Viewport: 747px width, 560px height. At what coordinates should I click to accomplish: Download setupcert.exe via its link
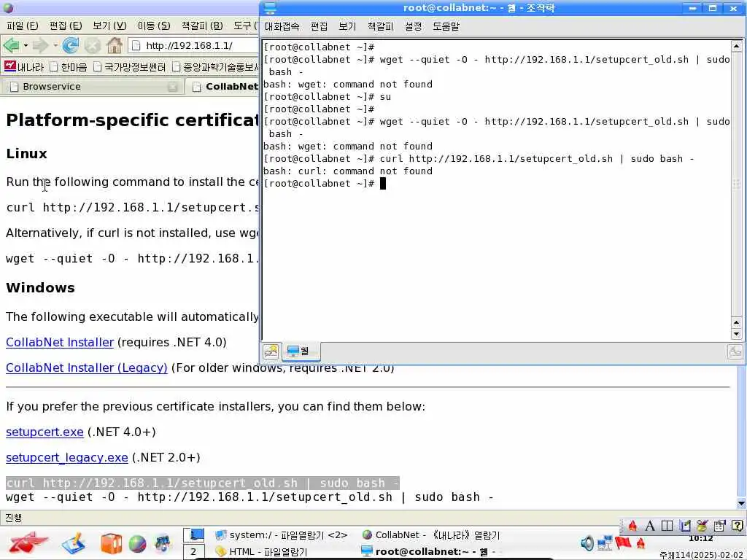[44, 432]
